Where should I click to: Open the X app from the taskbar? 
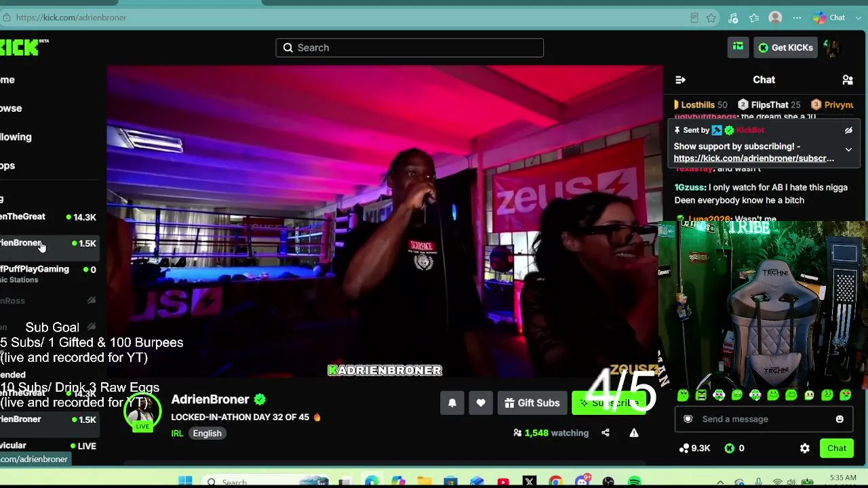tap(530, 482)
